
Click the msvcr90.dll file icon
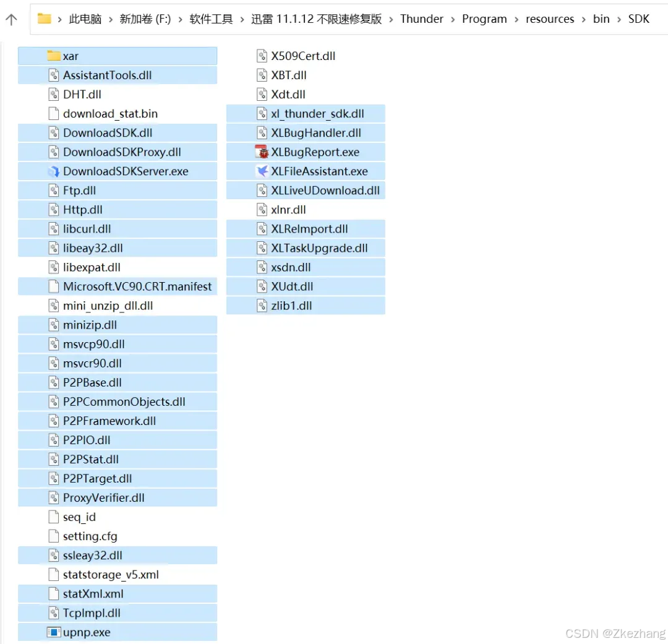54,363
